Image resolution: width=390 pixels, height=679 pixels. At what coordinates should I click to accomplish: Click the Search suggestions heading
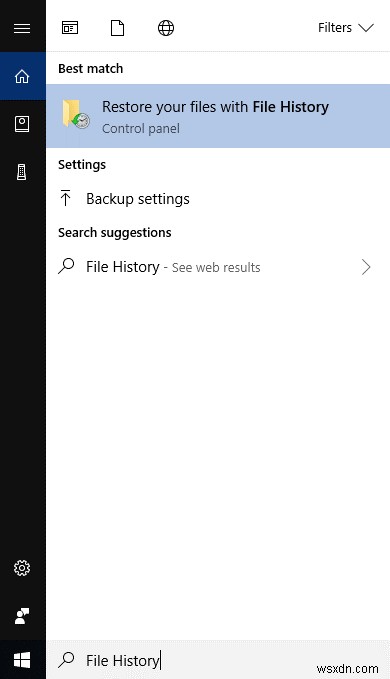pos(115,233)
